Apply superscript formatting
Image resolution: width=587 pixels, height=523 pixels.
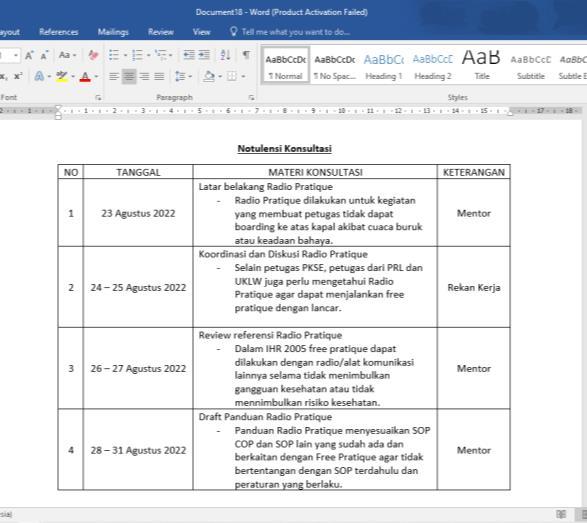point(18,76)
